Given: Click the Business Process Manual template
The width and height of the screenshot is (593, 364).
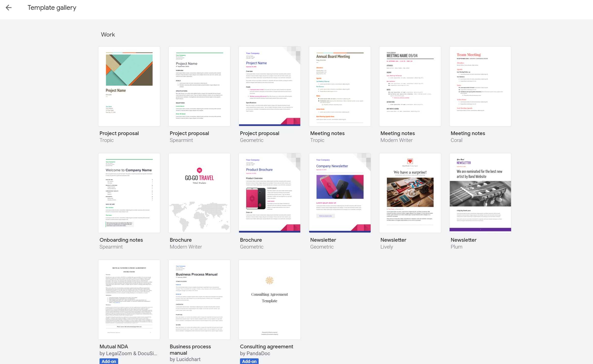Looking at the screenshot, I should [200, 300].
